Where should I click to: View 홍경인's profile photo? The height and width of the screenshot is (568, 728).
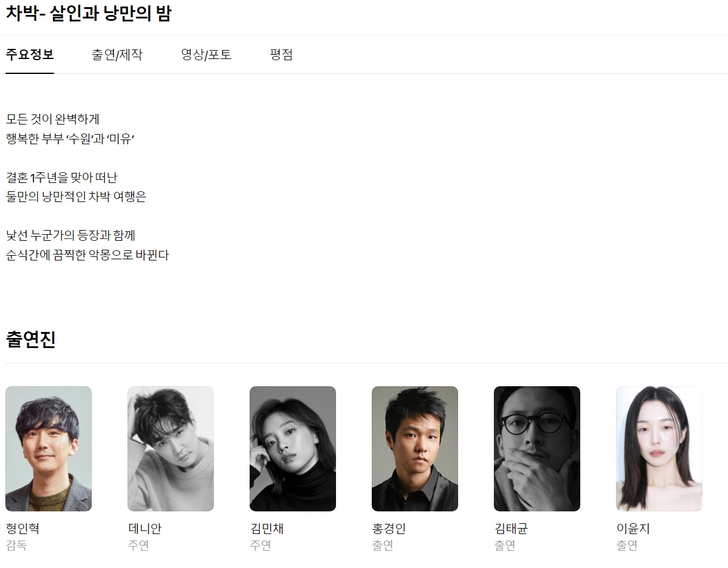click(415, 449)
